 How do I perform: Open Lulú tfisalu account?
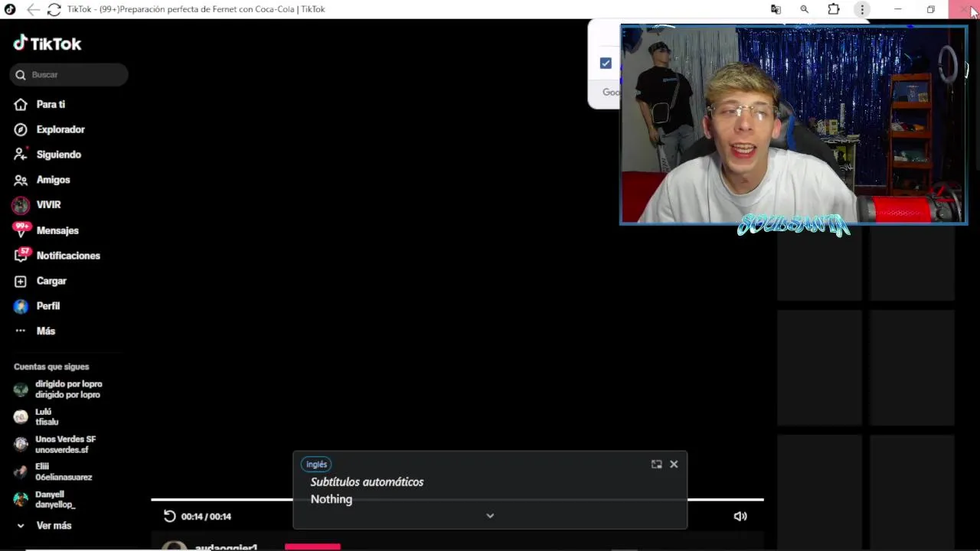(x=36, y=417)
